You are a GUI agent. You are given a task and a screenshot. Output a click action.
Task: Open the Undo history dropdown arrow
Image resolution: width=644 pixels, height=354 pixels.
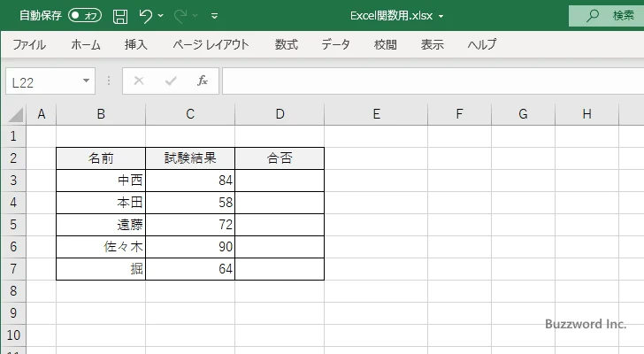point(161,16)
